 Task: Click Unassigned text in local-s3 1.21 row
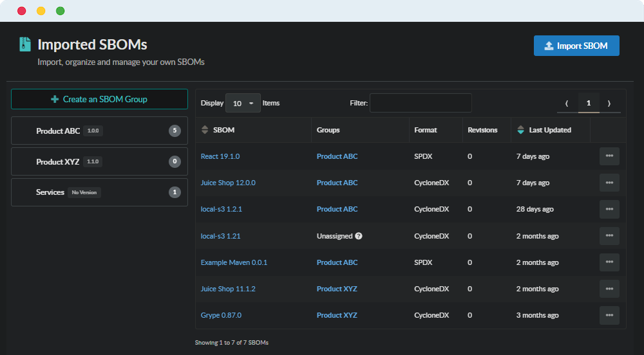point(334,236)
